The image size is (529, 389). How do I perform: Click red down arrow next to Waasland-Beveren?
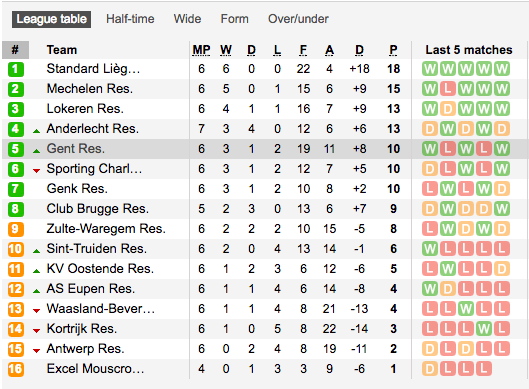(36, 311)
